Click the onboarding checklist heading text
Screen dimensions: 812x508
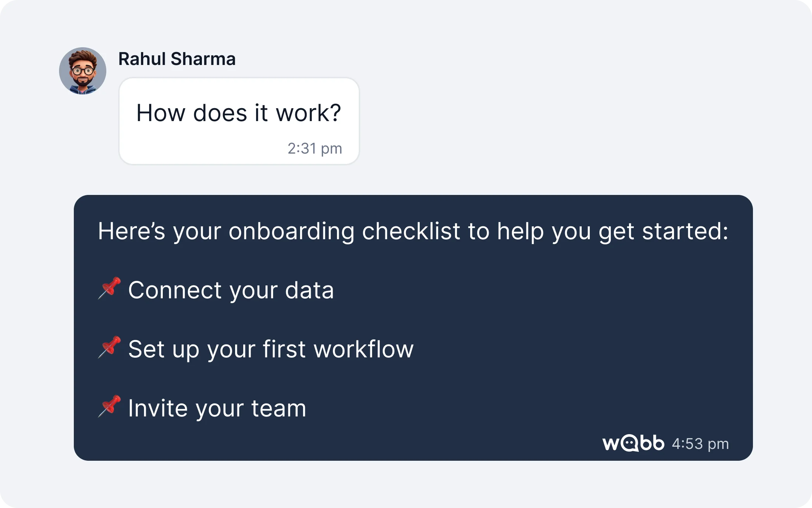(413, 231)
